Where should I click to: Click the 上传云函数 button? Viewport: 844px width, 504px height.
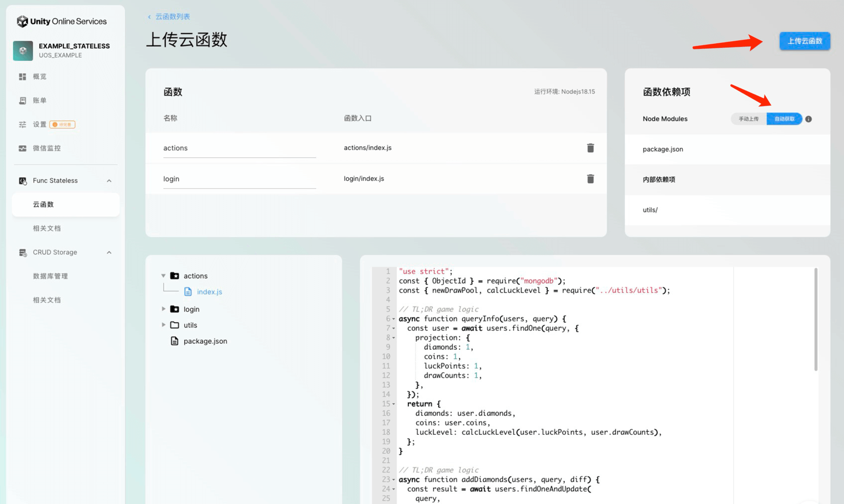[x=804, y=41]
